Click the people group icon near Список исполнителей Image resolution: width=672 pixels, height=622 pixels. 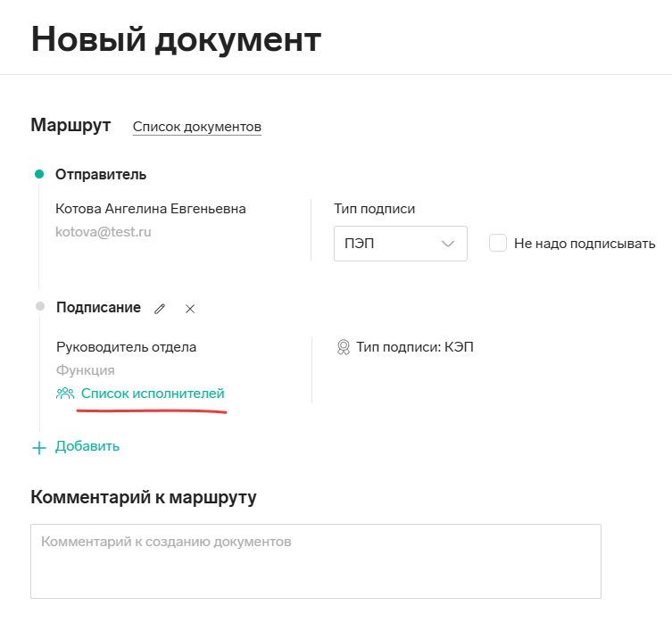(65, 394)
